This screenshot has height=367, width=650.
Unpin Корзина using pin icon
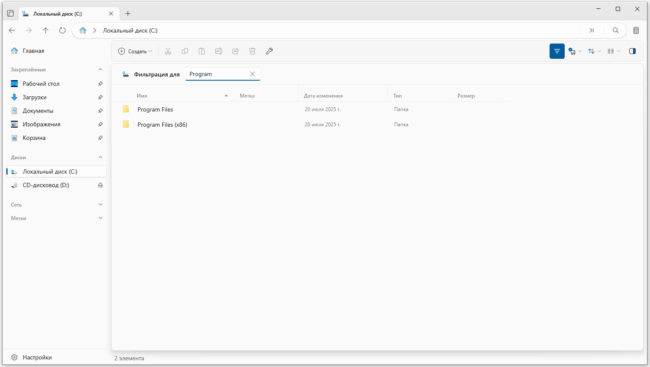point(100,138)
